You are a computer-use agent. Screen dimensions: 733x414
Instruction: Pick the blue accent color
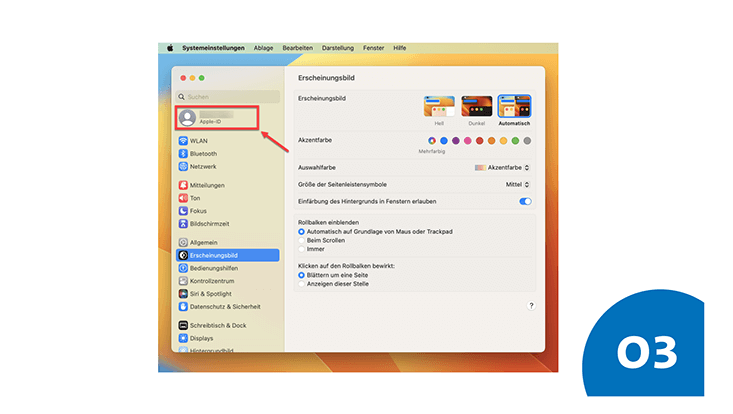(444, 141)
